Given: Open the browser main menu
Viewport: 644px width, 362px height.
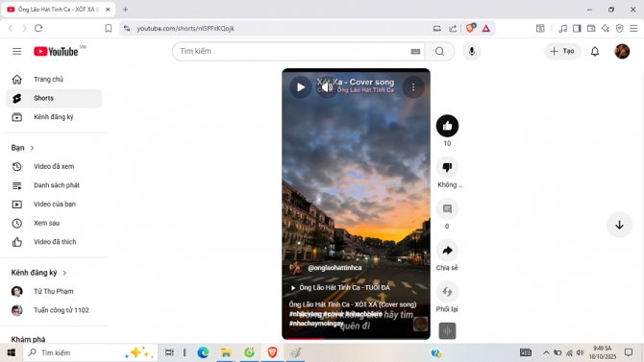Looking at the screenshot, I should tap(633, 28).
